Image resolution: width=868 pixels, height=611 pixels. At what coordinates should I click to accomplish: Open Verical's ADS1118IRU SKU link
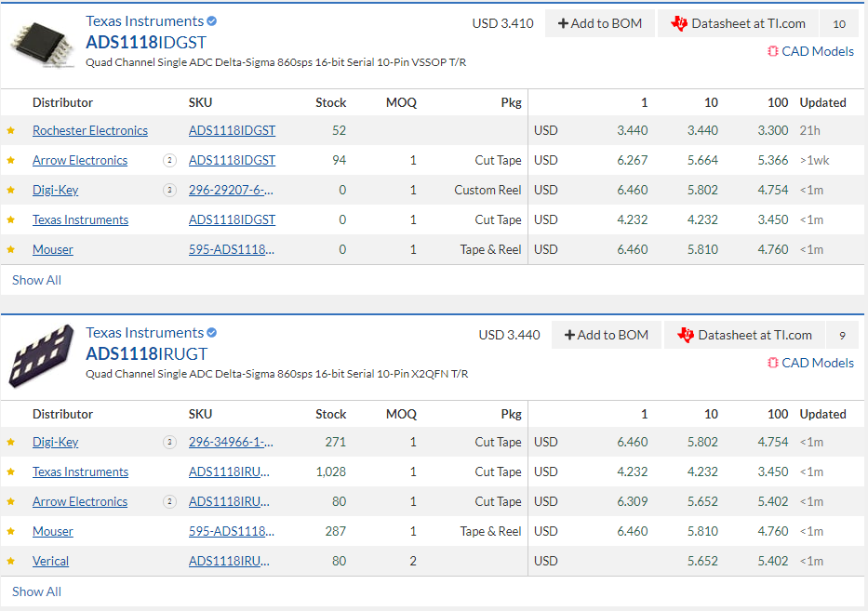point(229,562)
